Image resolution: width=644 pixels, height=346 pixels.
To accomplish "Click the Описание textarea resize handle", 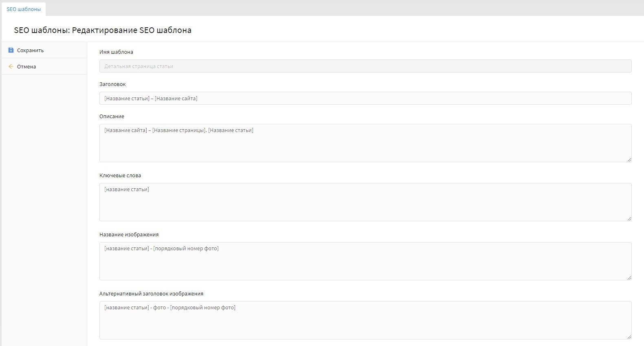I will pos(629,159).
